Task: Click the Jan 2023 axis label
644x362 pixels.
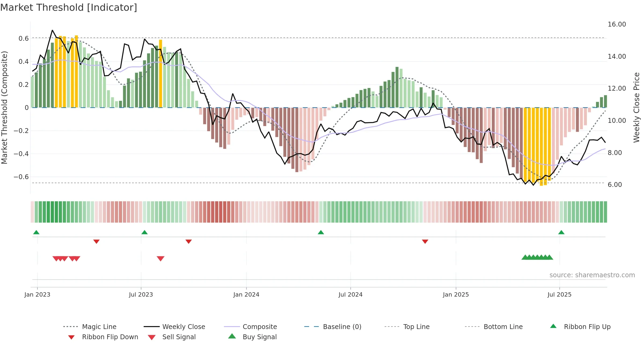Action: point(37,294)
